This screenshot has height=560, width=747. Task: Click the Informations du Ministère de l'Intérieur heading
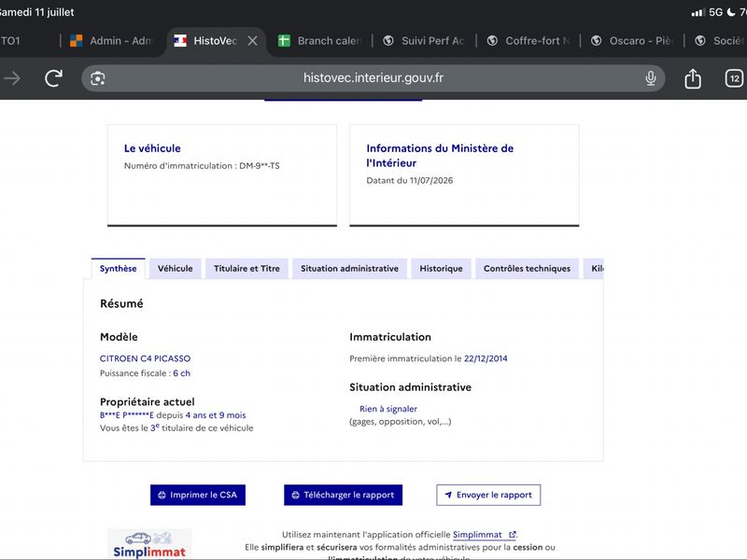point(440,156)
